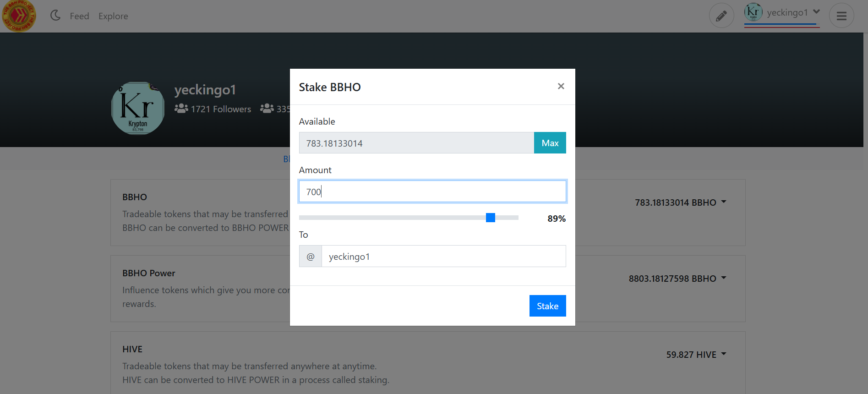Close the Stake BBHO dialog

click(561, 86)
